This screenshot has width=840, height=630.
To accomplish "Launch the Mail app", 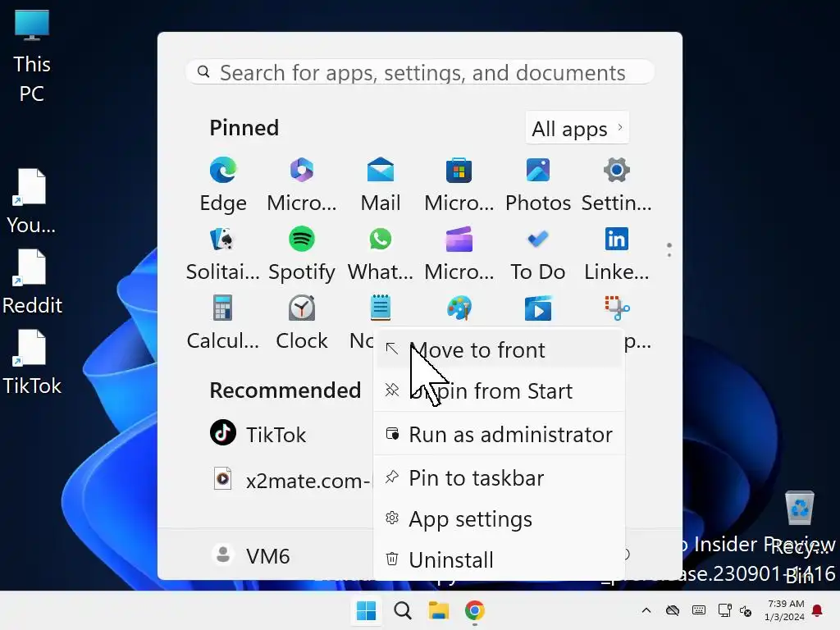I will click(x=381, y=185).
